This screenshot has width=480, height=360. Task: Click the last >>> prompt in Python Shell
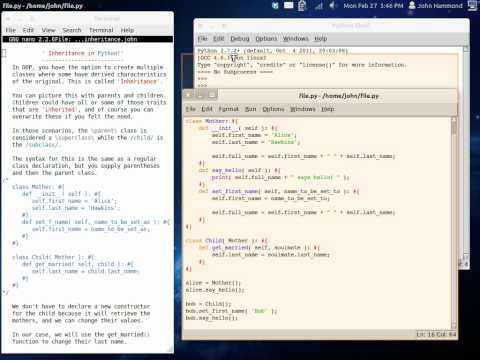[x=202, y=86]
